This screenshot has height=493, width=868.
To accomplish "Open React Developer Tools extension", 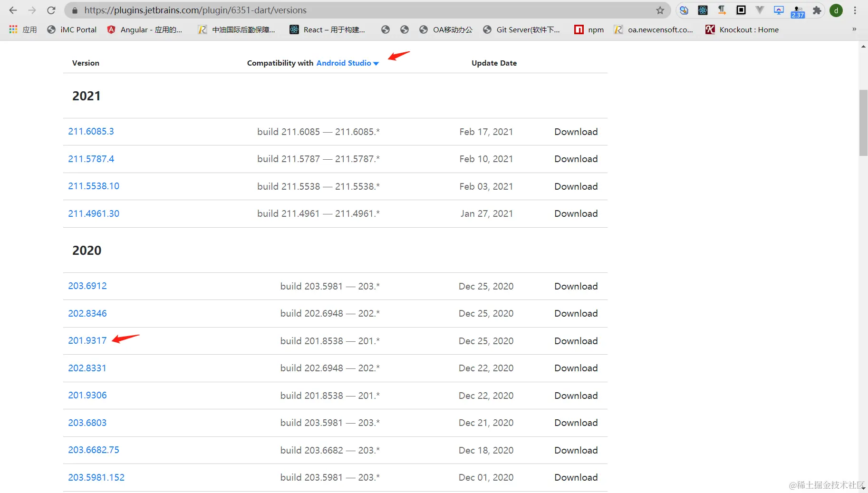I will click(x=703, y=10).
